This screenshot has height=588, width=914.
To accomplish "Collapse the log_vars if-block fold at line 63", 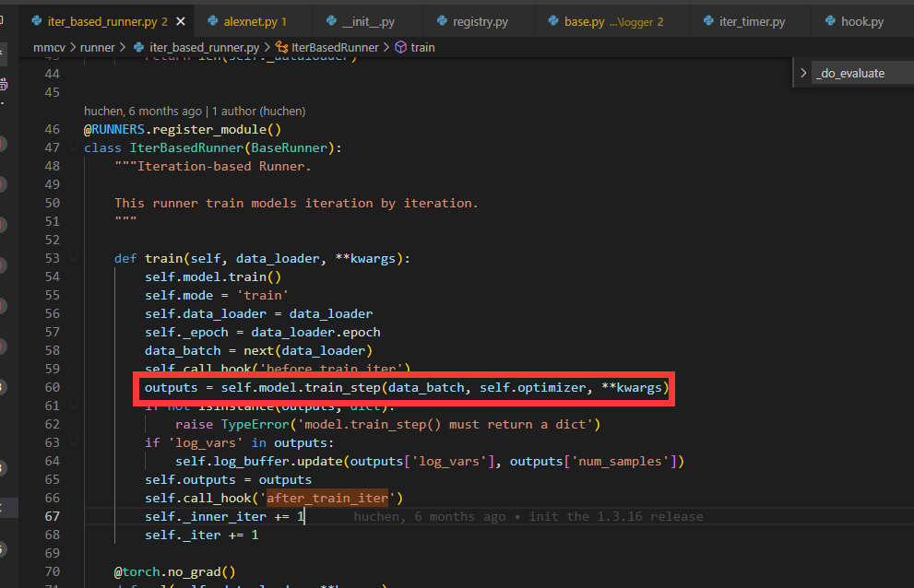I will coord(74,442).
